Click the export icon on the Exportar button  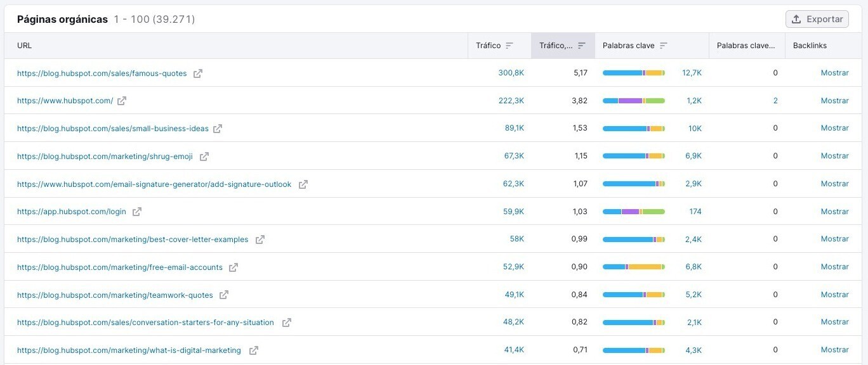[796, 19]
